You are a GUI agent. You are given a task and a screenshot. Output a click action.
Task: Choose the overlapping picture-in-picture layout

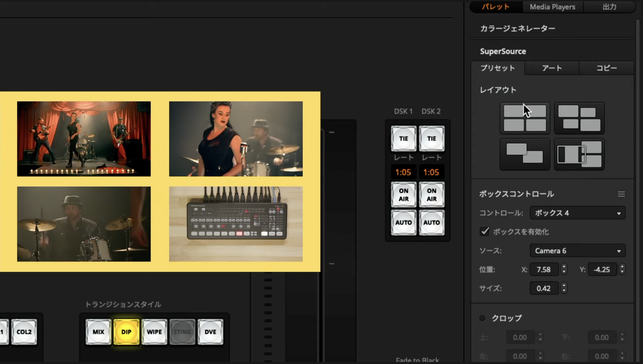tap(524, 154)
